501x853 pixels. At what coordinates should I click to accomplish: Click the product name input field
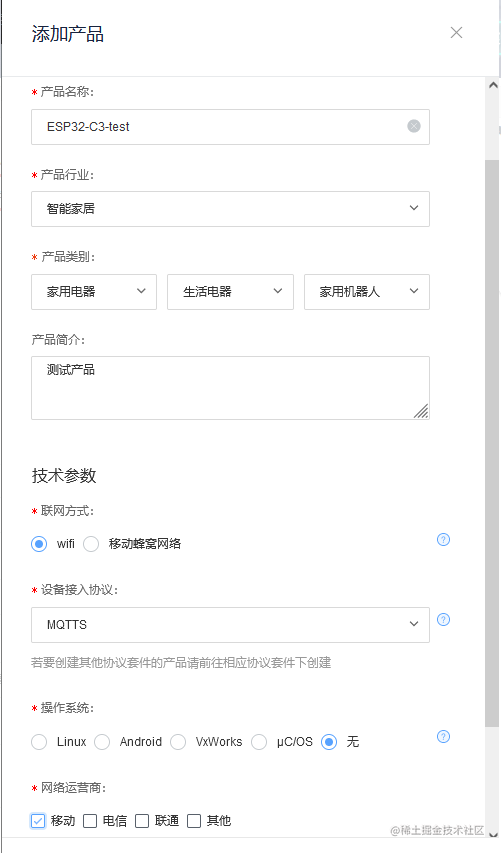[231, 127]
